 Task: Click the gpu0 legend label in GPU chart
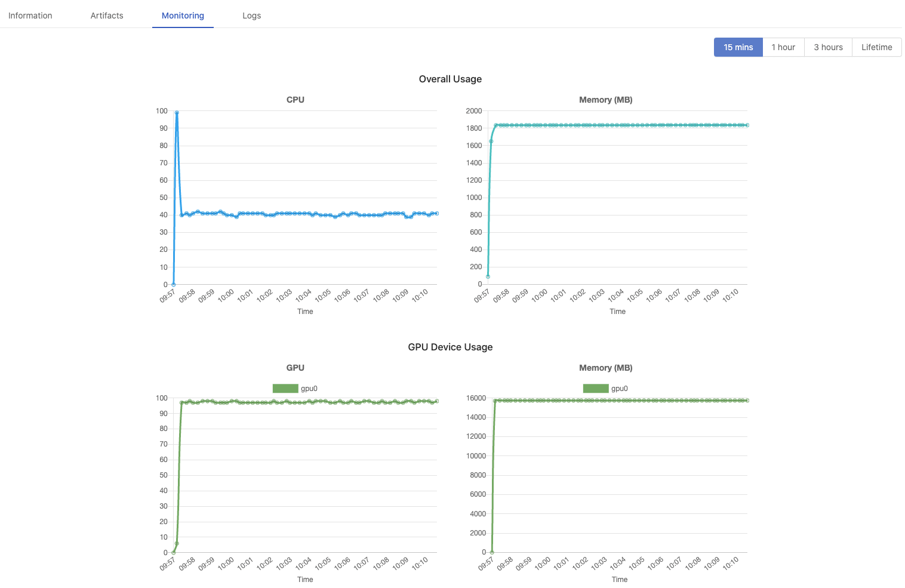pyautogui.click(x=309, y=389)
